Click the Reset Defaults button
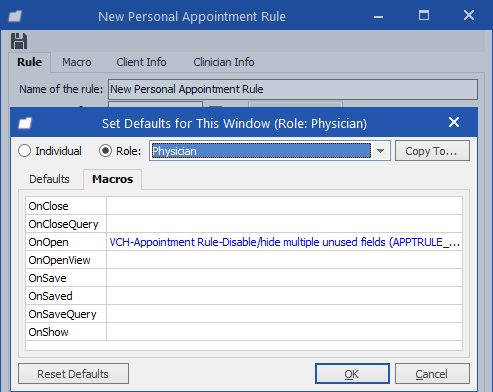Screen dimensions: 493x392 [73, 374]
